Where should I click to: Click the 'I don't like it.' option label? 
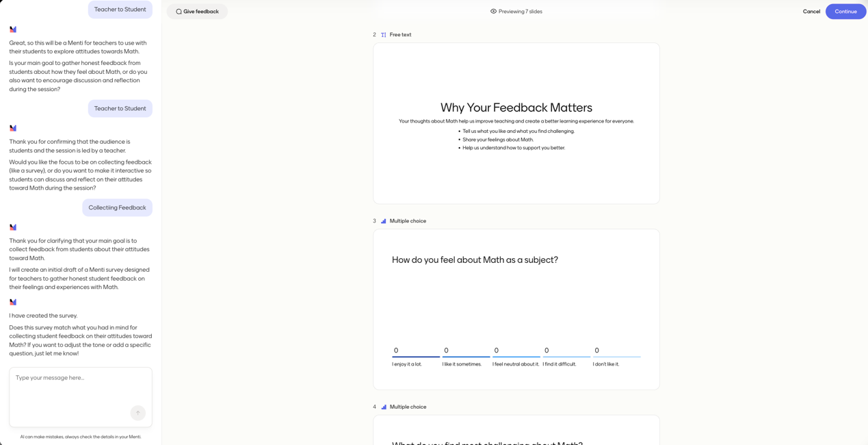(606, 364)
